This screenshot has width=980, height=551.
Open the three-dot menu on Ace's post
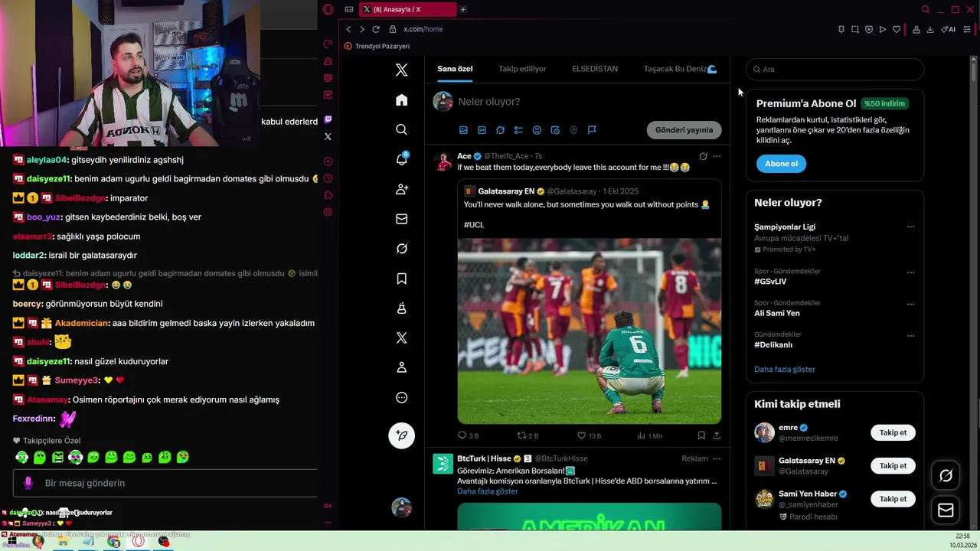click(717, 156)
